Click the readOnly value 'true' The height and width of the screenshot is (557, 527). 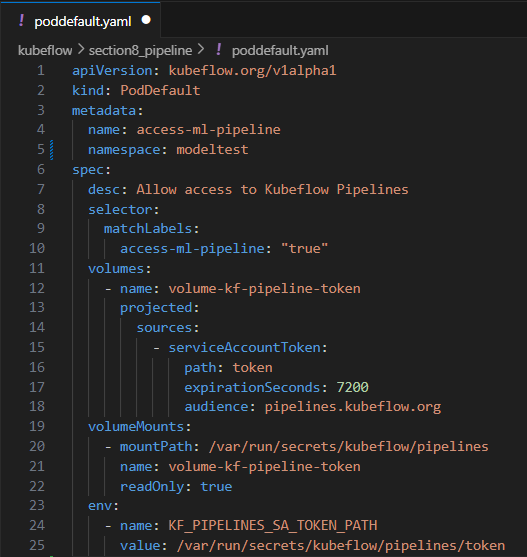pyautogui.click(x=216, y=487)
